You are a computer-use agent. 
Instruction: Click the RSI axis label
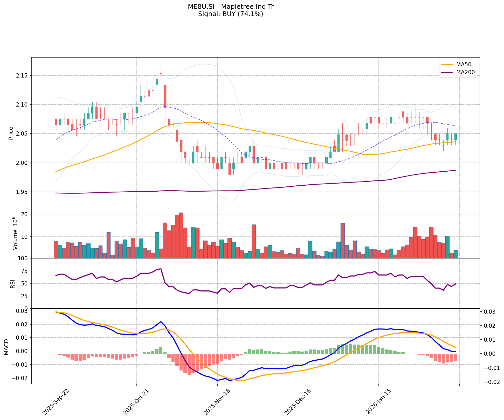pos(12,284)
